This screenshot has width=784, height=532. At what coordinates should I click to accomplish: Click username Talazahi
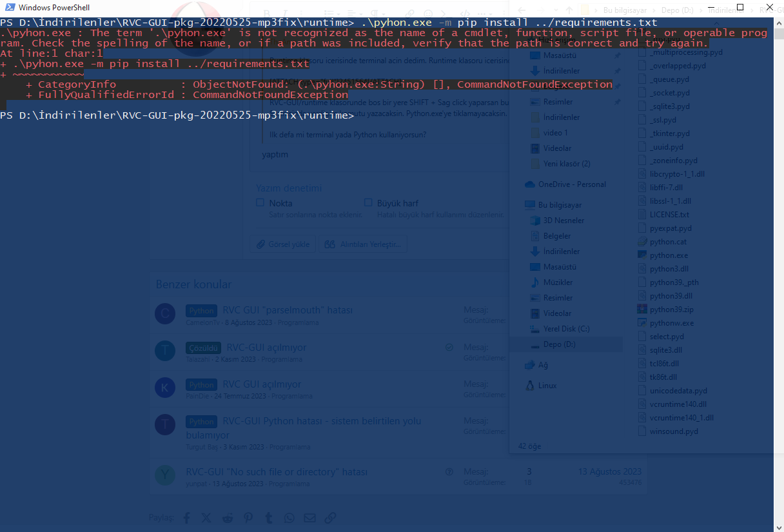[x=199, y=359]
